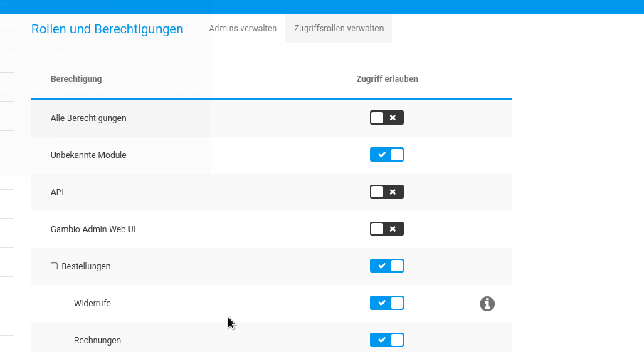Click the Zugriff erlauben column header
The image size is (644, 352).
coord(386,79)
